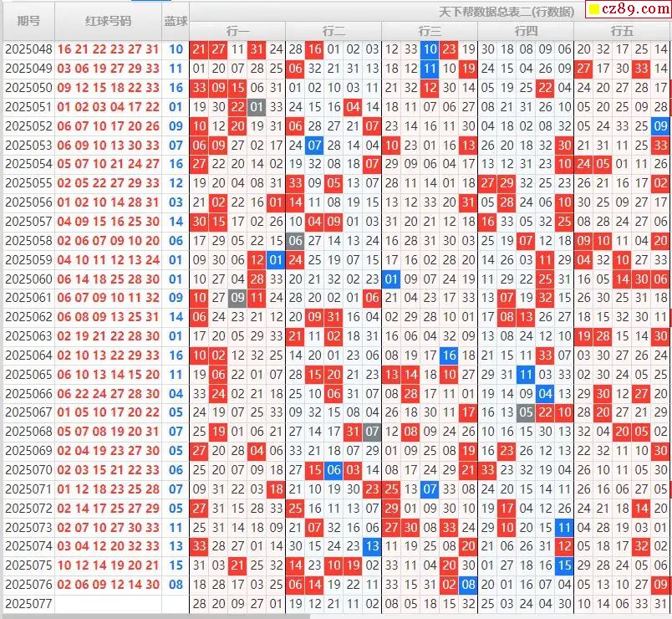Viewport: 672px width, 619px height.
Task: Select the 行四 column group header
Action: [x=526, y=31]
